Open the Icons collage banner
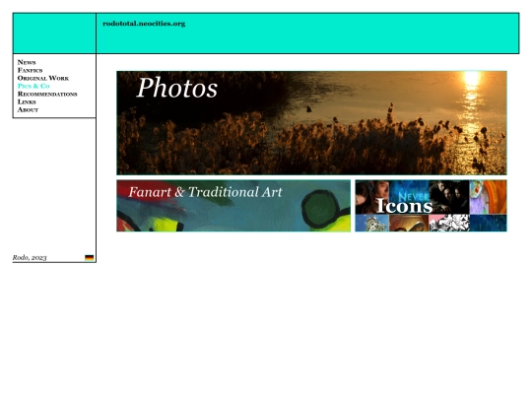 click(x=431, y=206)
